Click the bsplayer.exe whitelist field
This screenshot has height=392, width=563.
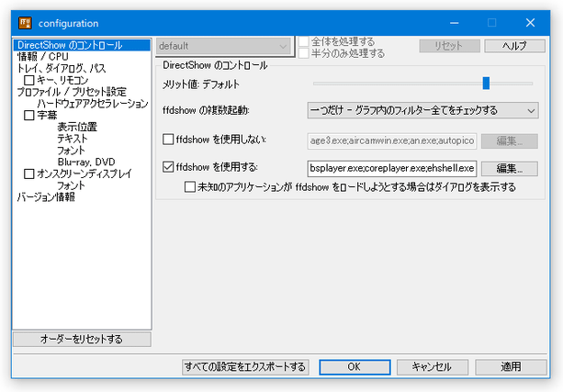[392, 168]
